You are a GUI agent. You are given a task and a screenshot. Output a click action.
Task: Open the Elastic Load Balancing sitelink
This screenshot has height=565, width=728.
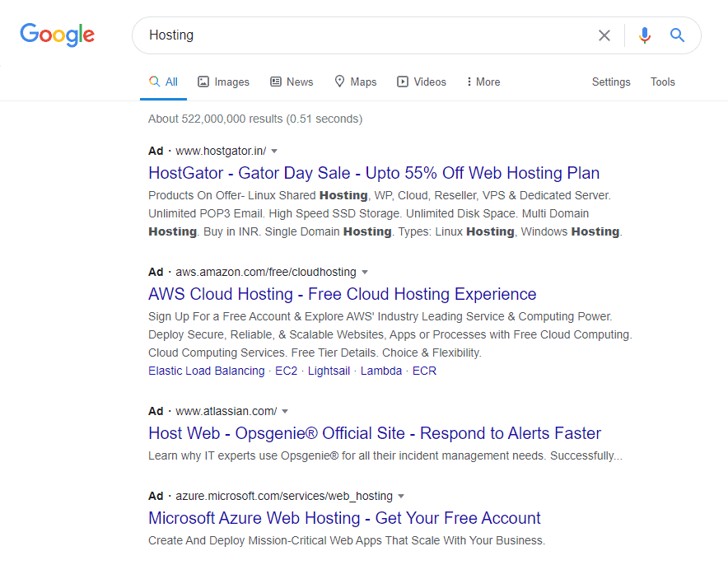[x=206, y=371]
